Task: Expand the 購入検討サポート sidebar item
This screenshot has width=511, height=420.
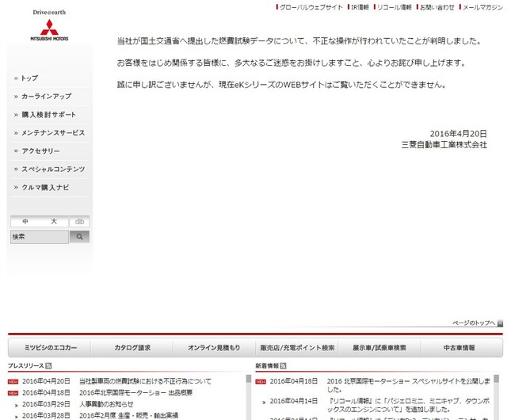Action: pyautogui.click(x=48, y=115)
